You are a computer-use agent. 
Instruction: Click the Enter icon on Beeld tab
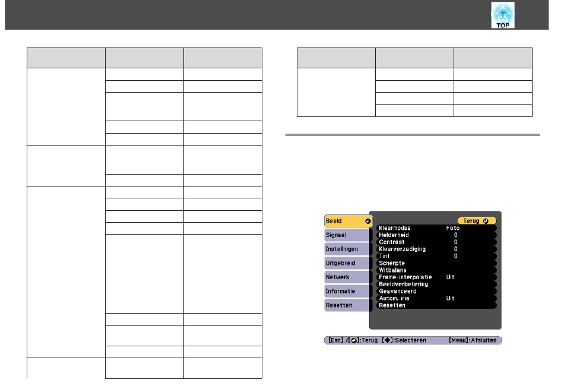click(x=367, y=222)
